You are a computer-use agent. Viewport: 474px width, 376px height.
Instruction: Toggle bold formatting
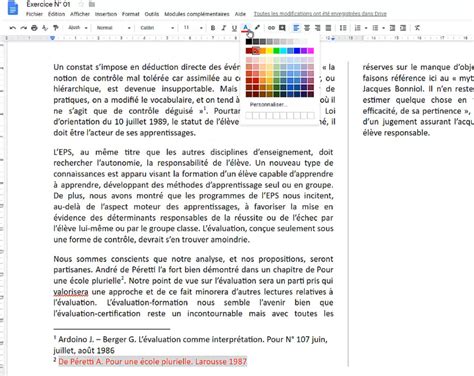pos(213,28)
